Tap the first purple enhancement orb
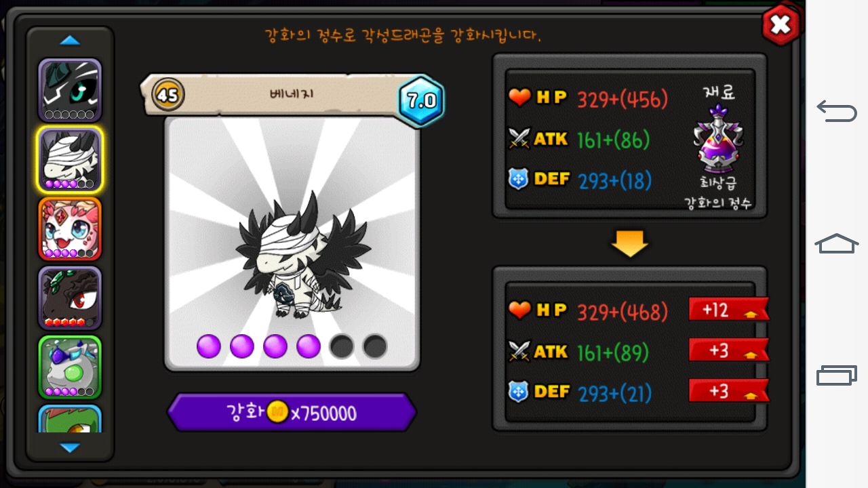The width and height of the screenshot is (868, 488). (x=209, y=346)
